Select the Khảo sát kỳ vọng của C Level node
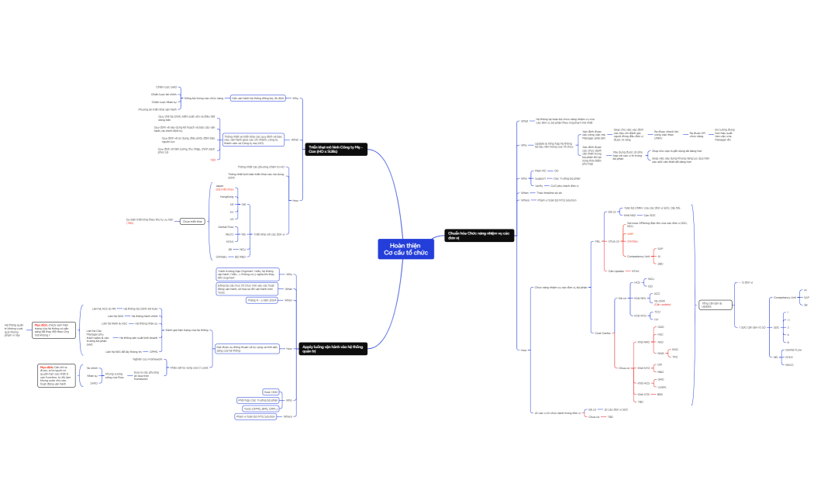The height and width of the screenshot is (504, 814). pyautogui.click(x=188, y=368)
